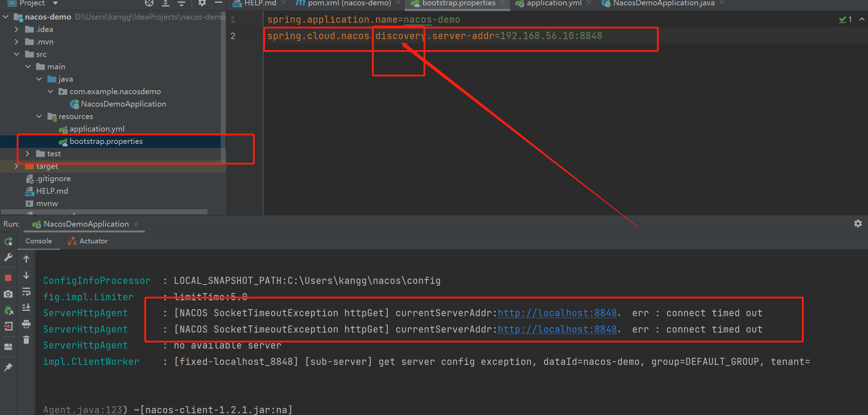Image resolution: width=868 pixels, height=415 pixels.
Task: Click the Scroll to End console icon
Action: [26, 307]
